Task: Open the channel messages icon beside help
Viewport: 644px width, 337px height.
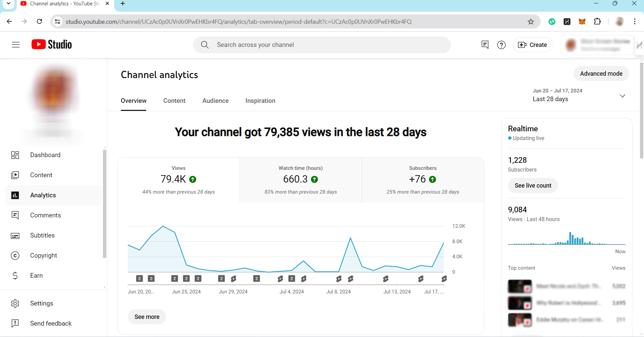Action: (485, 45)
